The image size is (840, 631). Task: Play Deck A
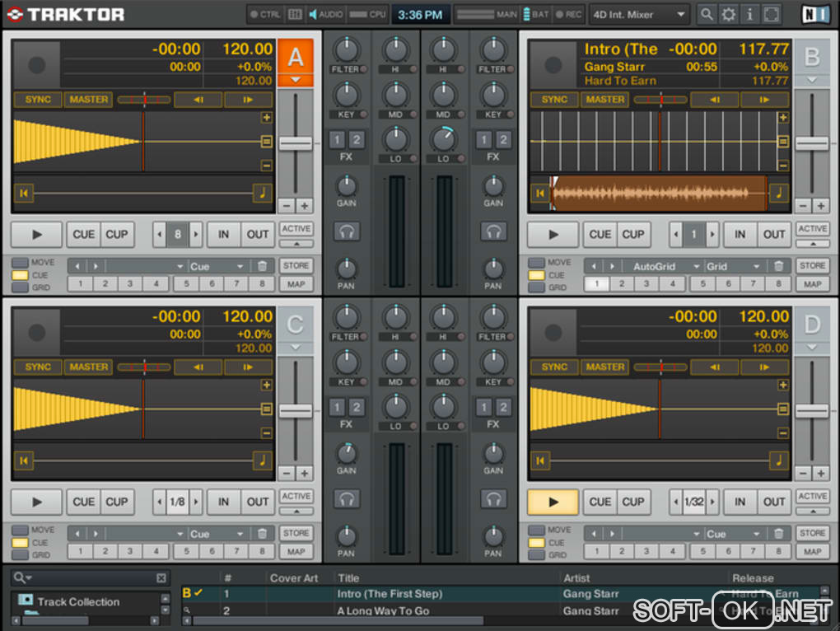coord(36,235)
